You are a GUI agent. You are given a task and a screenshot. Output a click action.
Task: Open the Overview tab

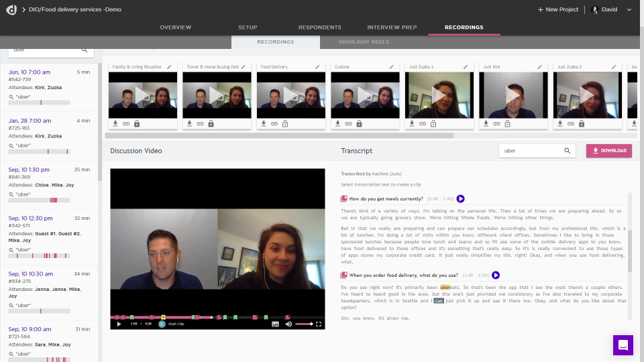(175, 27)
